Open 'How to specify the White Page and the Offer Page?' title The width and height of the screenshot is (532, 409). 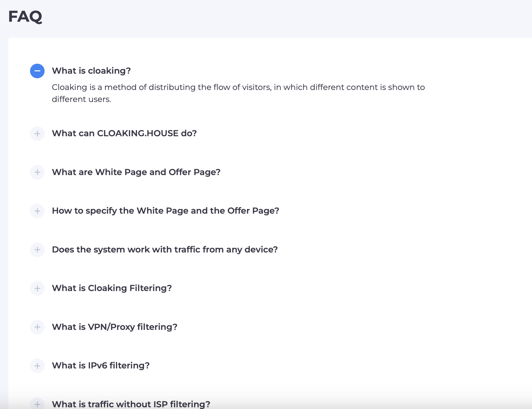click(x=165, y=211)
